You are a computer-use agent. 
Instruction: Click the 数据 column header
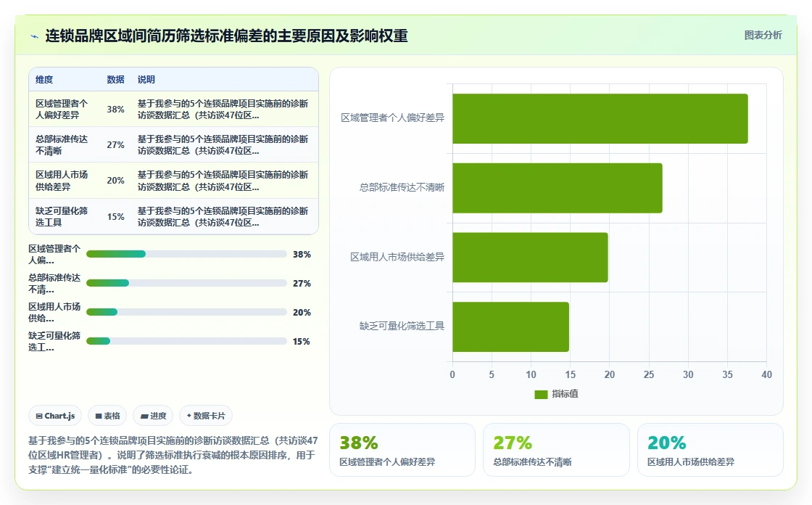tap(115, 79)
